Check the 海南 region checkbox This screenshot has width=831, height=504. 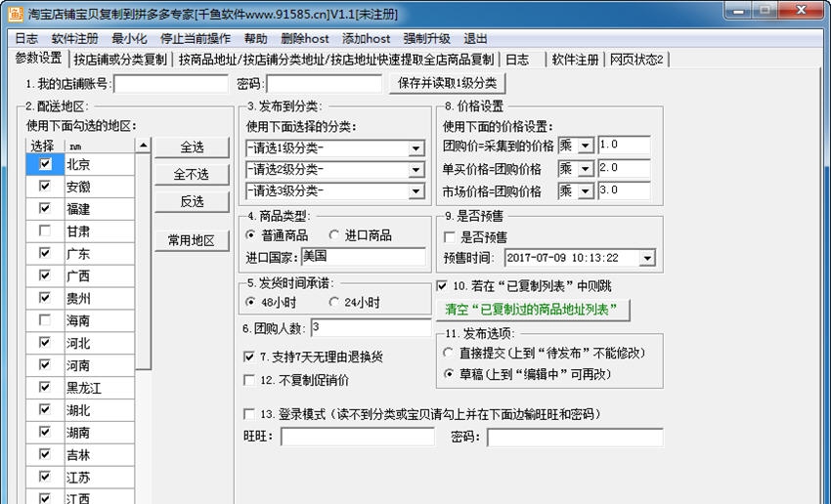45,320
